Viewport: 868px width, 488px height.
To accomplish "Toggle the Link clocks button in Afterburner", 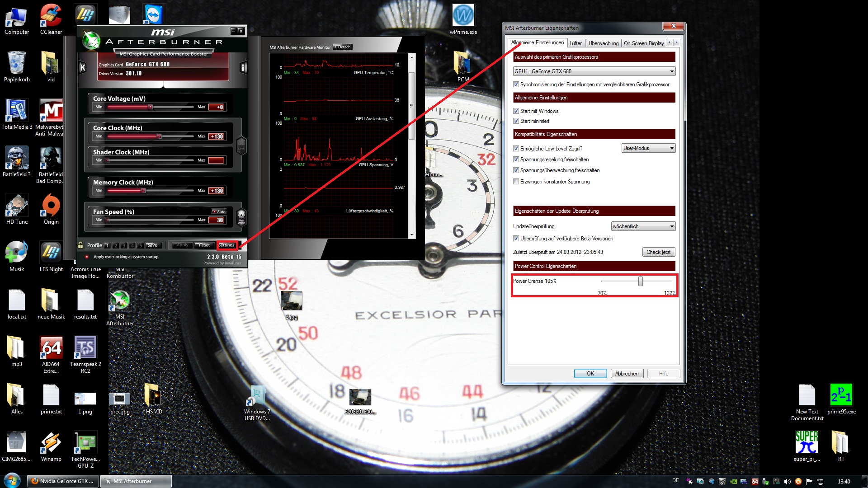I will 241,145.
